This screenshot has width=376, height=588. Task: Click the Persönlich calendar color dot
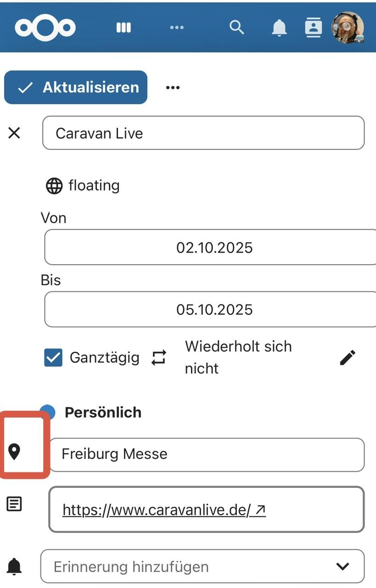point(48,412)
